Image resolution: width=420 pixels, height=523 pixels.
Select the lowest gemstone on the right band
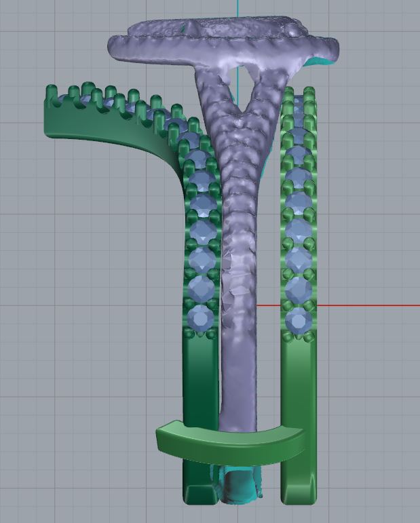(298, 320)
